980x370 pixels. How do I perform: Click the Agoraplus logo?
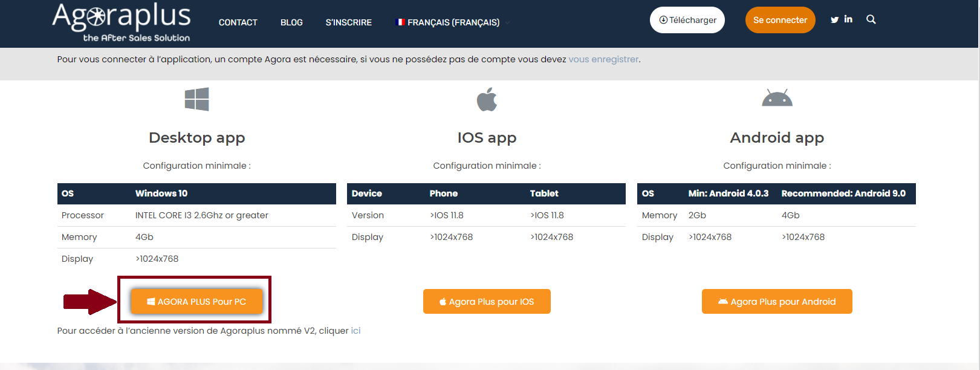(122, 22)
